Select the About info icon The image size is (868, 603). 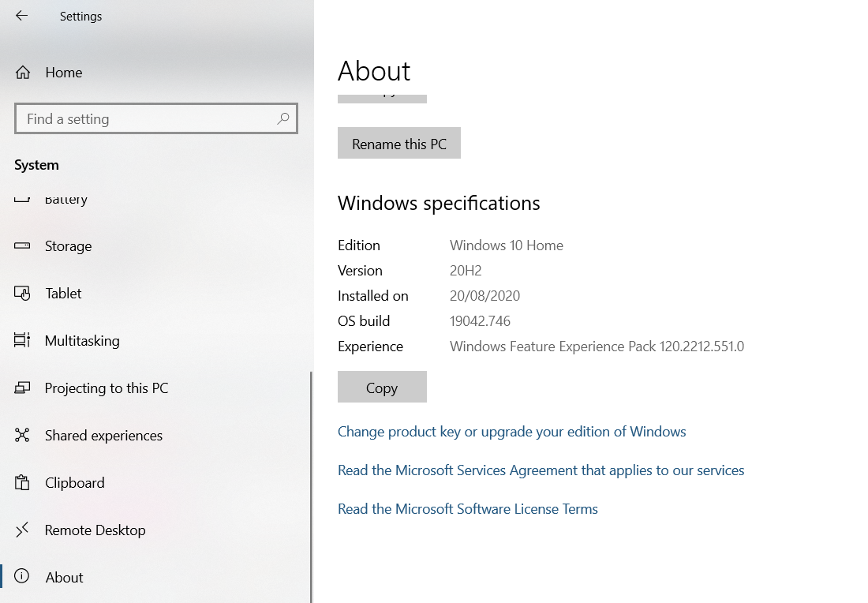click(x=22, y=577)
